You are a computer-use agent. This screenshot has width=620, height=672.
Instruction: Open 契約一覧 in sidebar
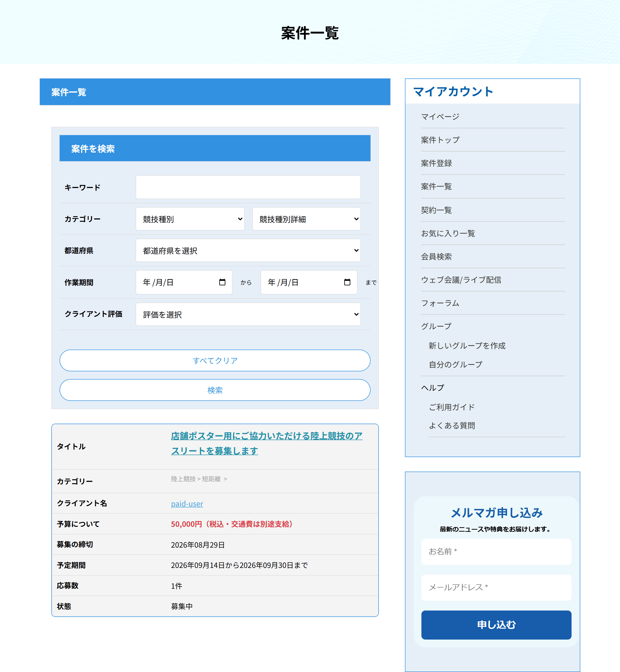(436, 210)
